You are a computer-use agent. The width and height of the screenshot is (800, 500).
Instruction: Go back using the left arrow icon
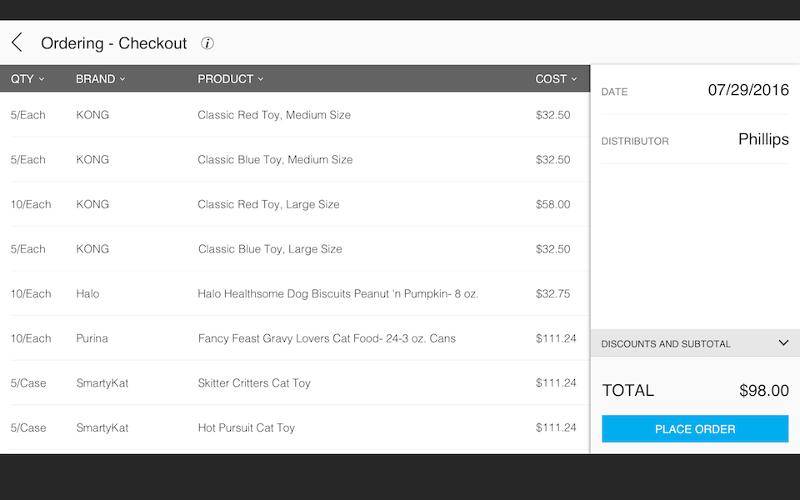tap(17, 43)
